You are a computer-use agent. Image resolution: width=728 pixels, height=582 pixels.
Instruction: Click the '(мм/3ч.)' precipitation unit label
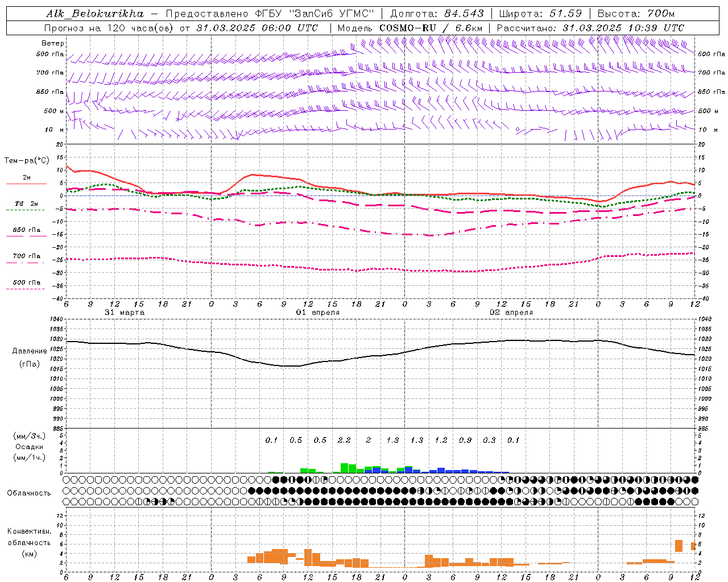click(30, 436)
